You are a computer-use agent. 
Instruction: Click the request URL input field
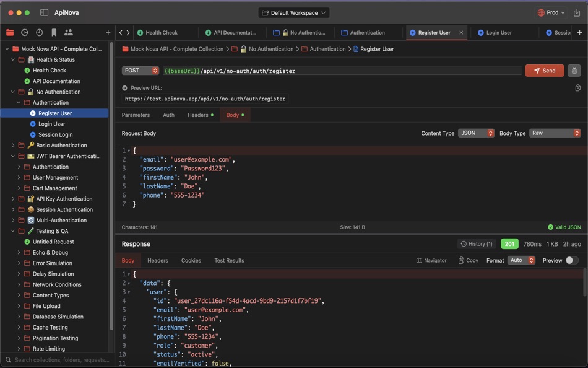pos(342,71)
